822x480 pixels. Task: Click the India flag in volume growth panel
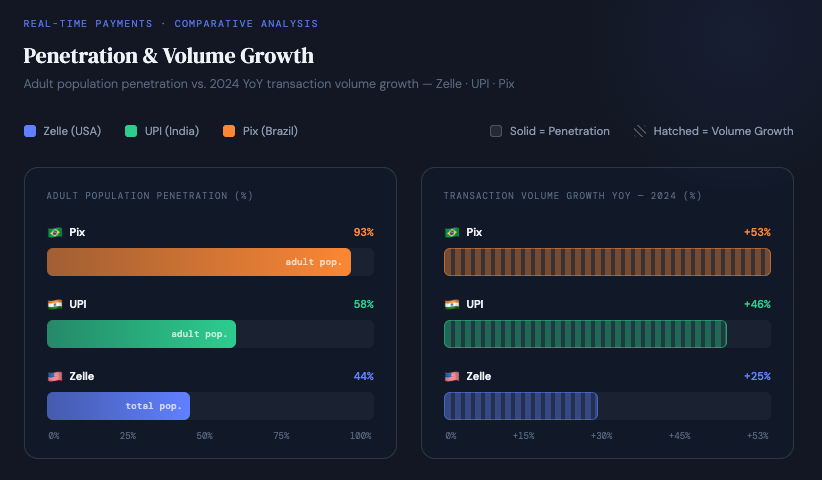click(x=452, y=304)
